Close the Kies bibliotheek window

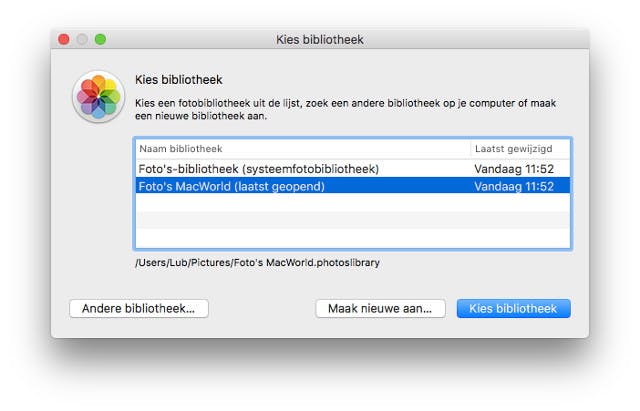pos(64,39)
